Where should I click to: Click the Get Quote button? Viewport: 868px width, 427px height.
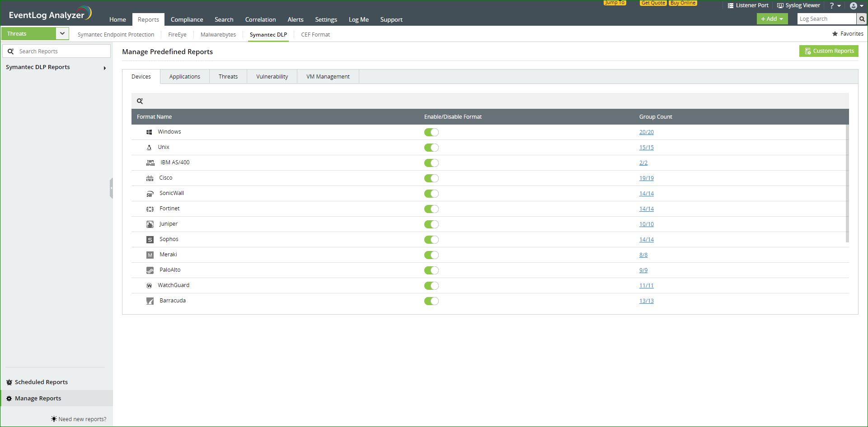coord(653,3)
